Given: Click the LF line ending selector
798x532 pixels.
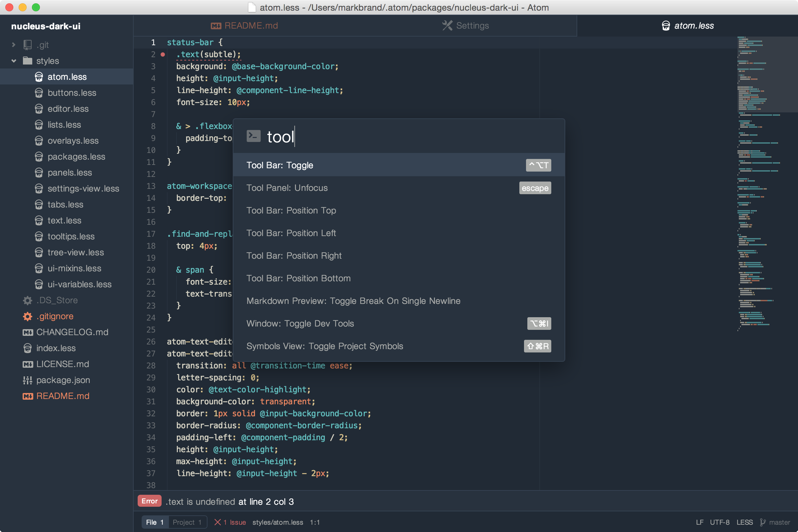Looking at the screenshot, I should coord(700,522).
